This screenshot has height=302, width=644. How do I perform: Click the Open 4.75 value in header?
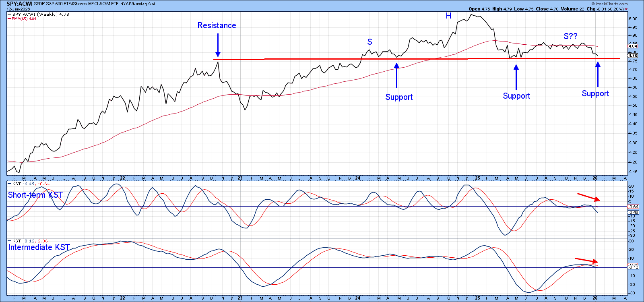pos(479,9)
